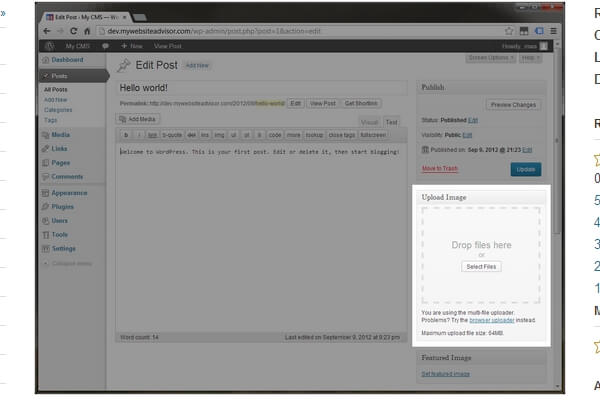This screenshot has height=400, width=600.
Task: Reload the page with the refresh icon
Action: click(x=73, y=31)
